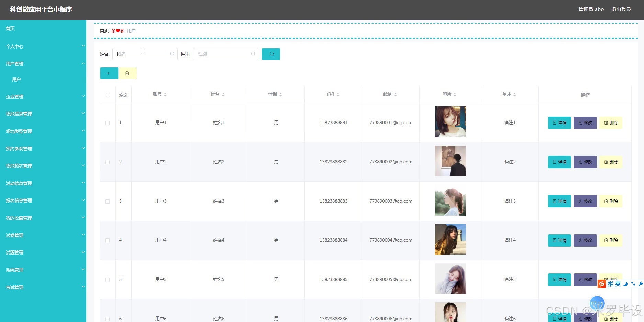Viewport: 644px width, 322px height.
Task: Check the row checkbox for 用户3
Action: [x=108, y=202]
